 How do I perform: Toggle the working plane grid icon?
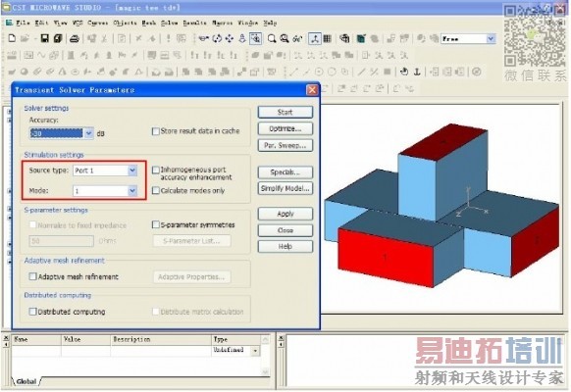327,38
